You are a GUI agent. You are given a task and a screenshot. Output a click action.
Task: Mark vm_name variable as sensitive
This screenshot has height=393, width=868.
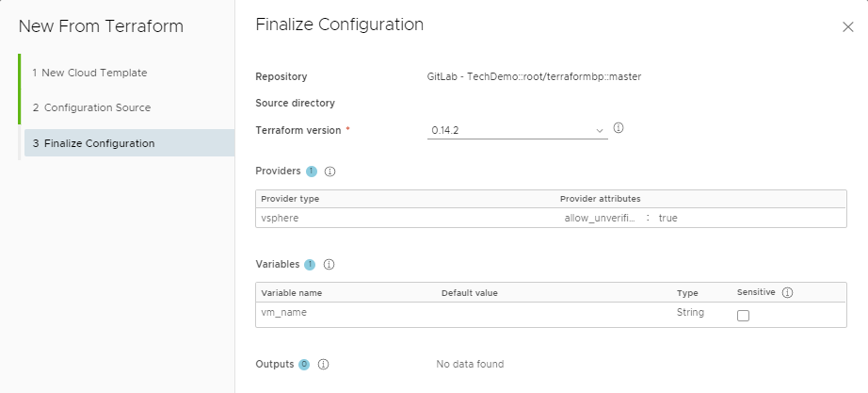point(743,316)
